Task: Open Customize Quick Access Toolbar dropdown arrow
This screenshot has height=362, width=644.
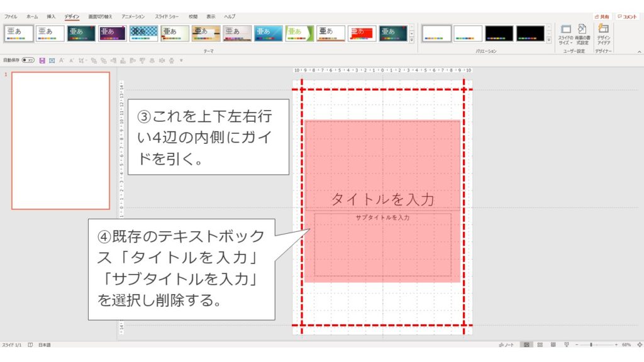Action: (181, 60)
